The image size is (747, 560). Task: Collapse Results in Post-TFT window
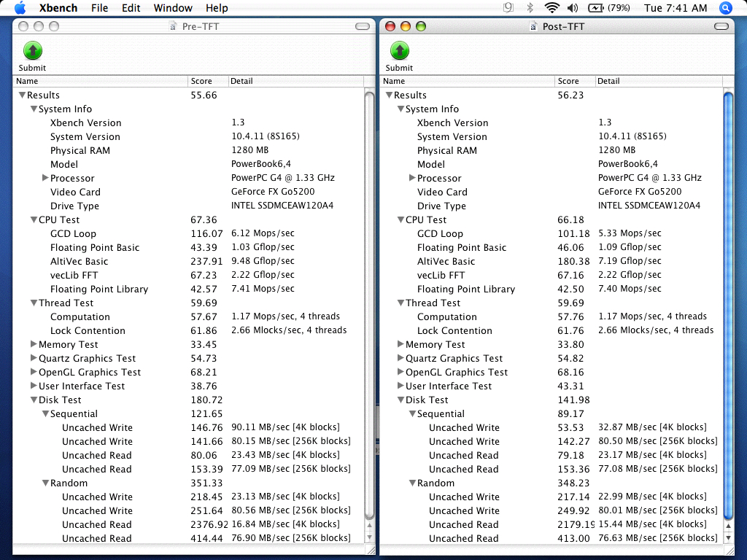(x=389, y=95)
